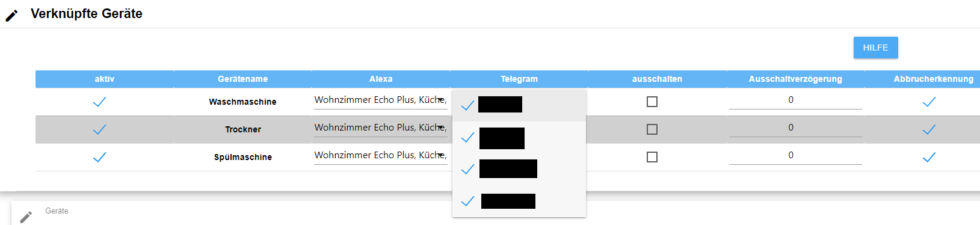Image resolution: width=980 pixels, height=225 pixels.
Task: Open the Alexa dropdown for Waschmaschine
Action: (x=380, y=100)
